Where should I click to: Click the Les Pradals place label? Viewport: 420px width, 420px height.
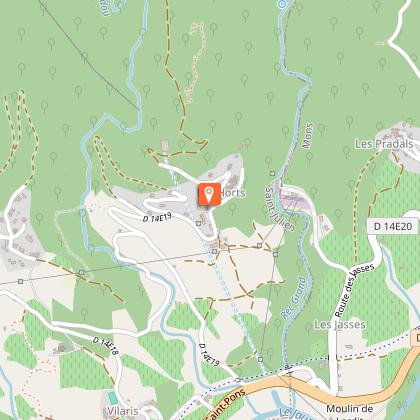[384, 144]
